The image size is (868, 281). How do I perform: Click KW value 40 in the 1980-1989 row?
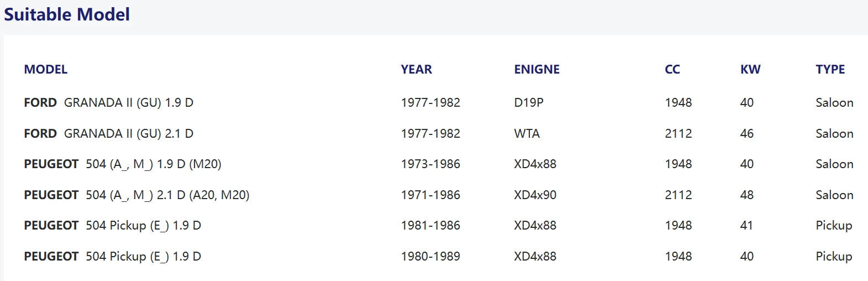pyautogui.click(x=747, y=257)
